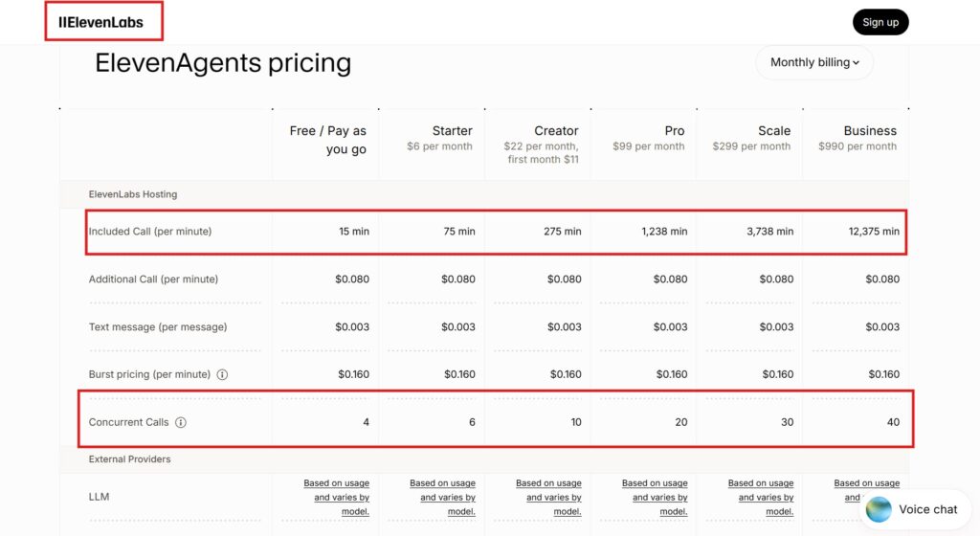Select the Free / Pay as you go column header
This screenshot has height=536, width=980.
point(327,140)
